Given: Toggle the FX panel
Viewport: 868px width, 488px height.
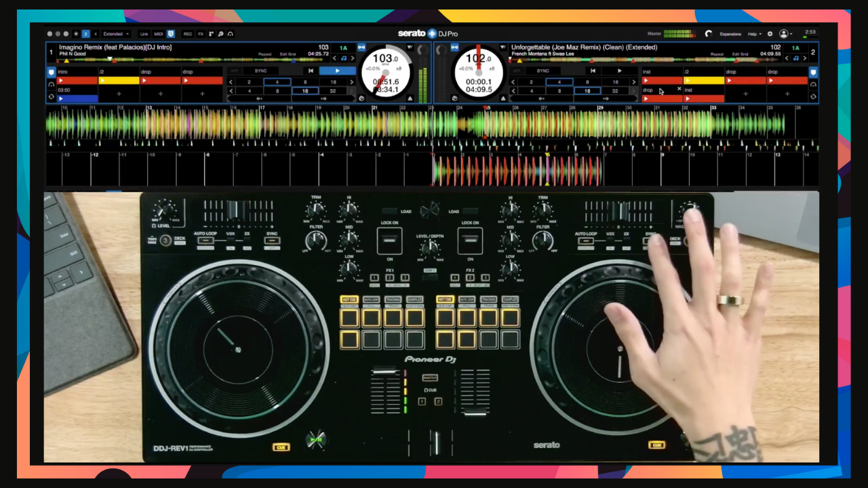Looking at the screenshot, I should (x=201, y=34).
